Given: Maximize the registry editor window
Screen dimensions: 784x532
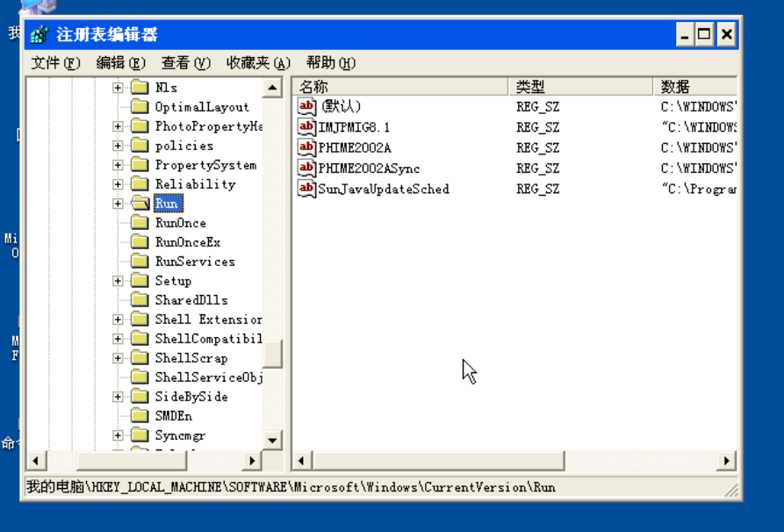Looking at the screenshot, I should [x=704, y=34].
